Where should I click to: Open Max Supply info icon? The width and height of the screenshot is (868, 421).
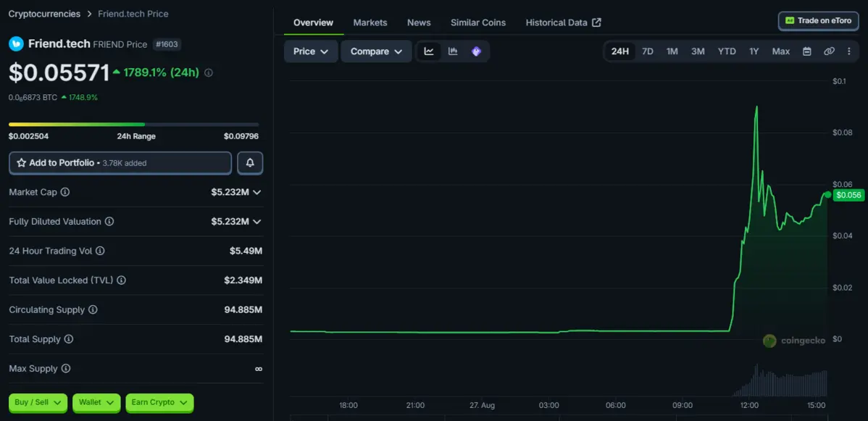tap(66, 368)
